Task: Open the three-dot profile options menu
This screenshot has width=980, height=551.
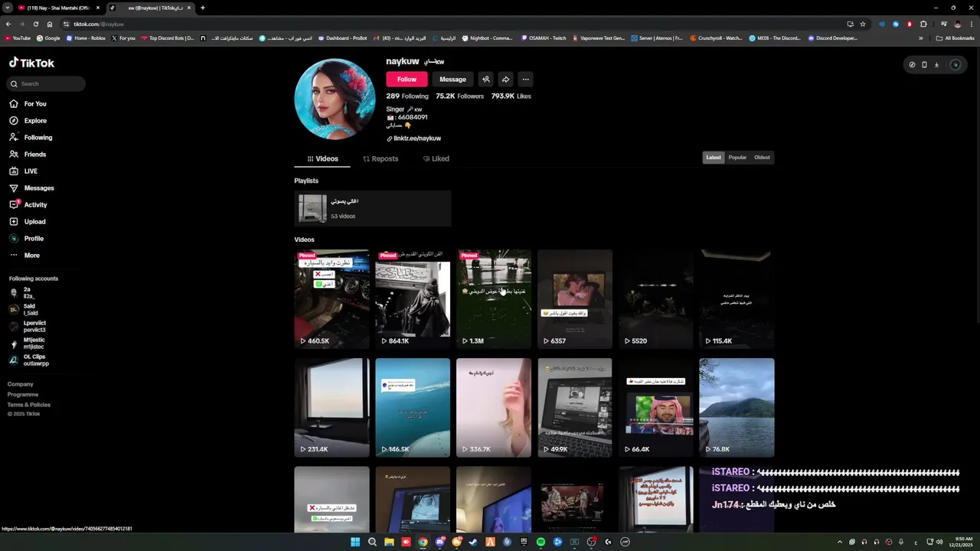Action: pos(525,80)
